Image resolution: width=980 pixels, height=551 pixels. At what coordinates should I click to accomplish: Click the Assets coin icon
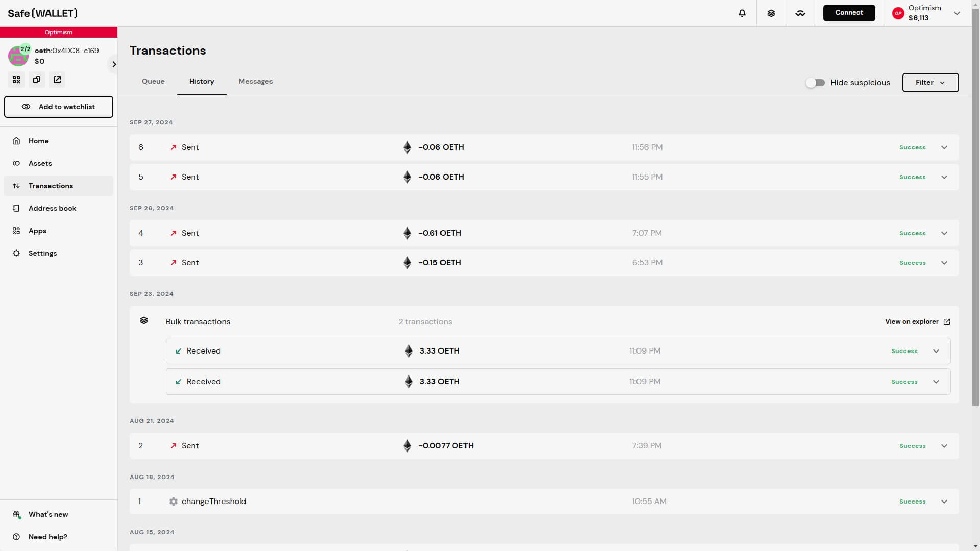click(x=16, y=163)
